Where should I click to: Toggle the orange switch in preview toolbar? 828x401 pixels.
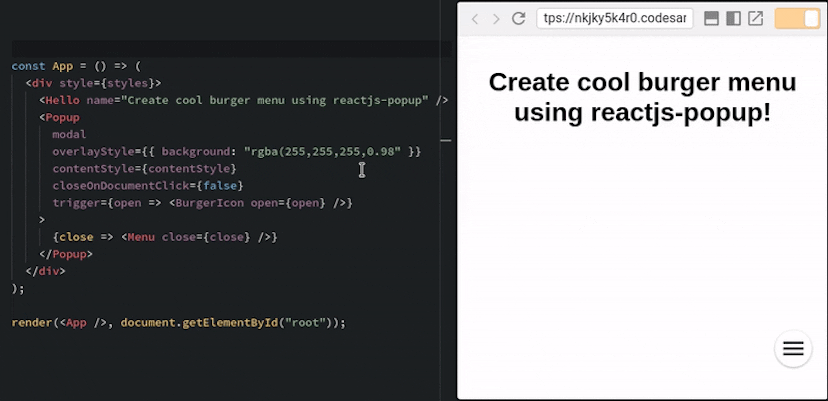coord(797,19)
